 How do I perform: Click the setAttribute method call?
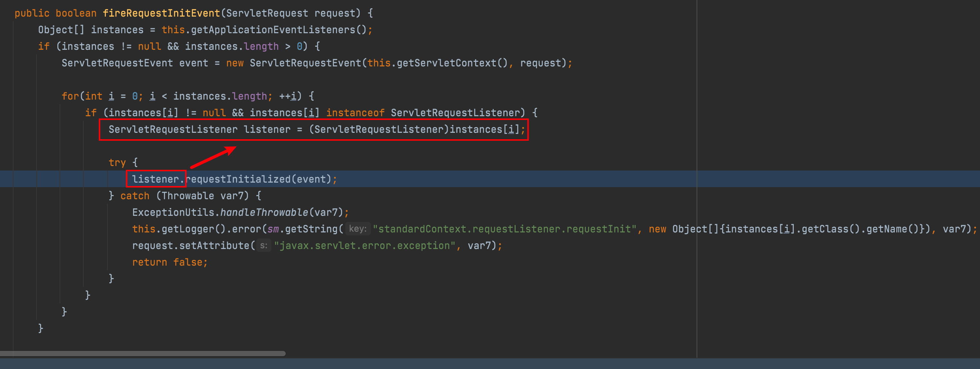[x=214, y=246]
